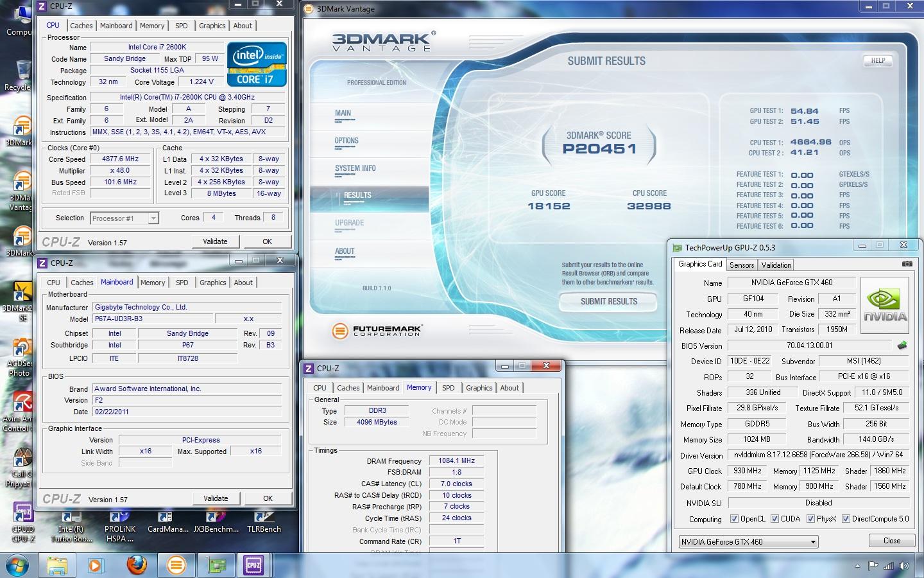Click Validate in top CPU-Z window
Viewport: 924px width, 578px height.
coord(215,241)
